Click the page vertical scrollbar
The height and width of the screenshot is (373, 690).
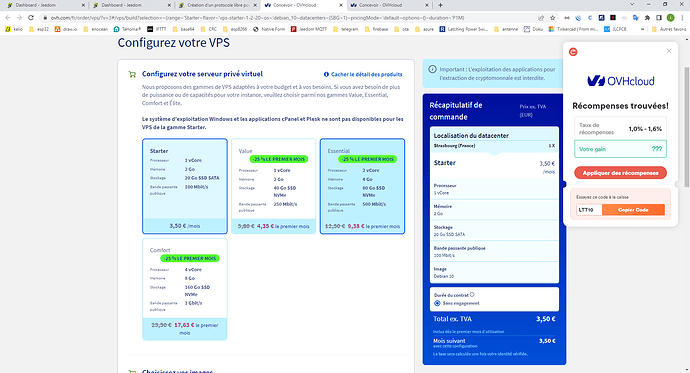click(x=686, y=128)
